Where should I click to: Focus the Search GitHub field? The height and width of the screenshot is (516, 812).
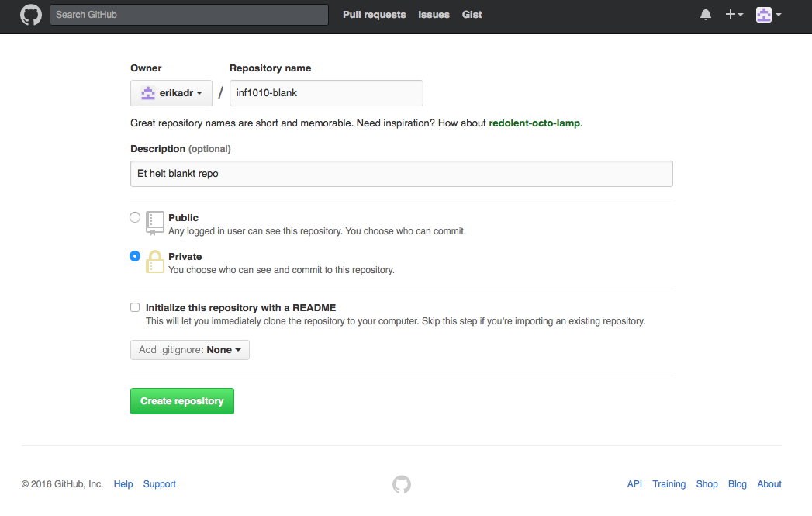[189, 15]
